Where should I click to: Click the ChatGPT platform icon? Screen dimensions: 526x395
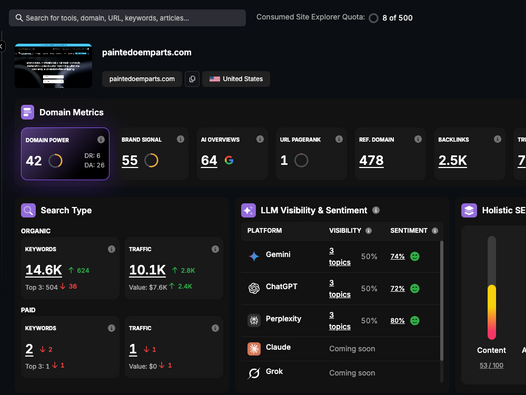(254, 288)
